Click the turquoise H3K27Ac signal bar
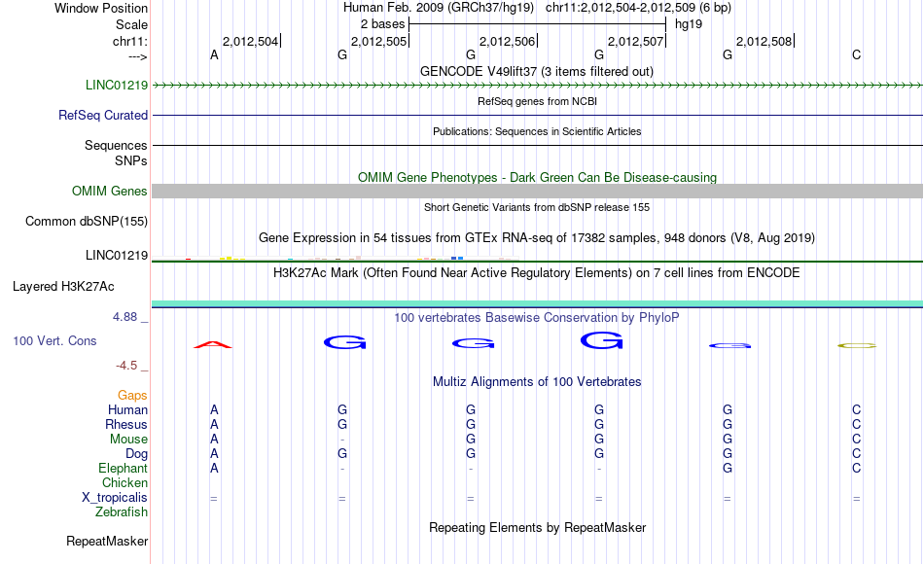Image resolution: width=924 pixels, height=564 pixels. point(538,303)
